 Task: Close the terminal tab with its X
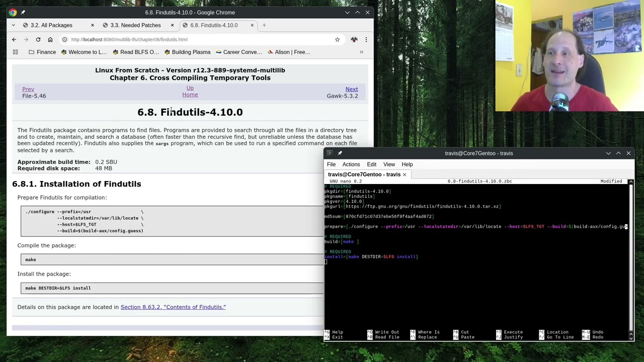click(x=404, y=174)
